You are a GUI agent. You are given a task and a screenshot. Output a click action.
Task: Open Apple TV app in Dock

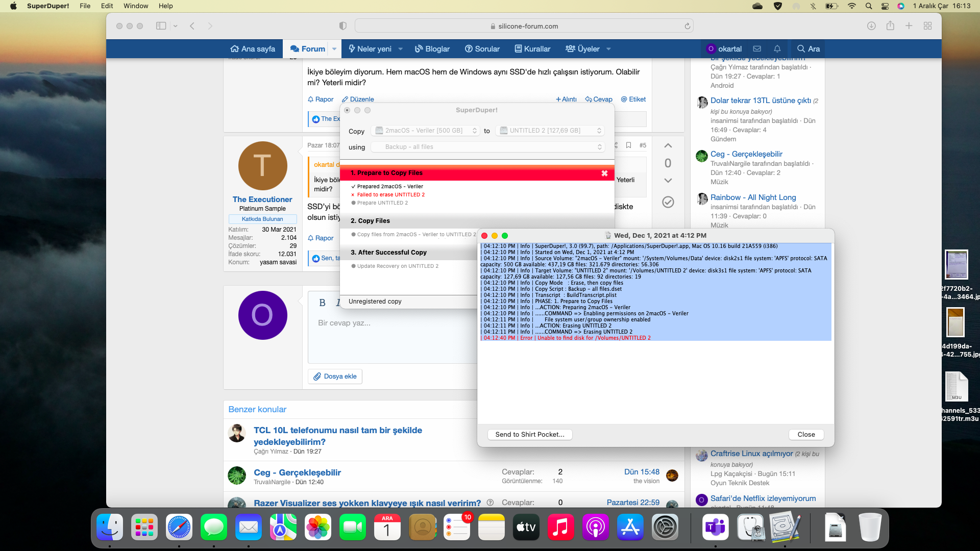point(526,527)
